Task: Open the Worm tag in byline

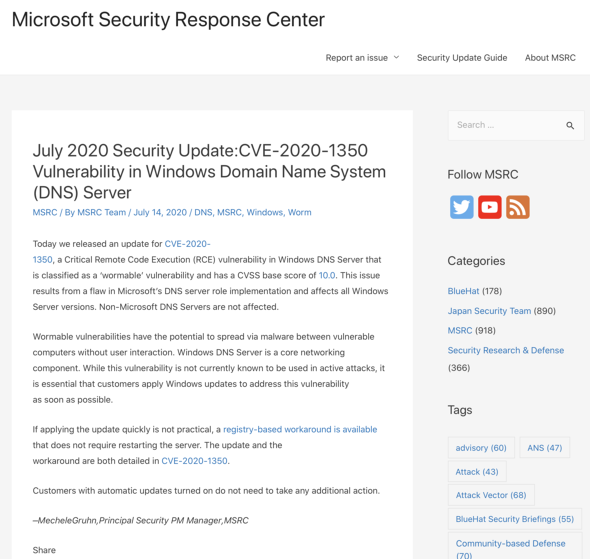Action: [x=300, y=212]
